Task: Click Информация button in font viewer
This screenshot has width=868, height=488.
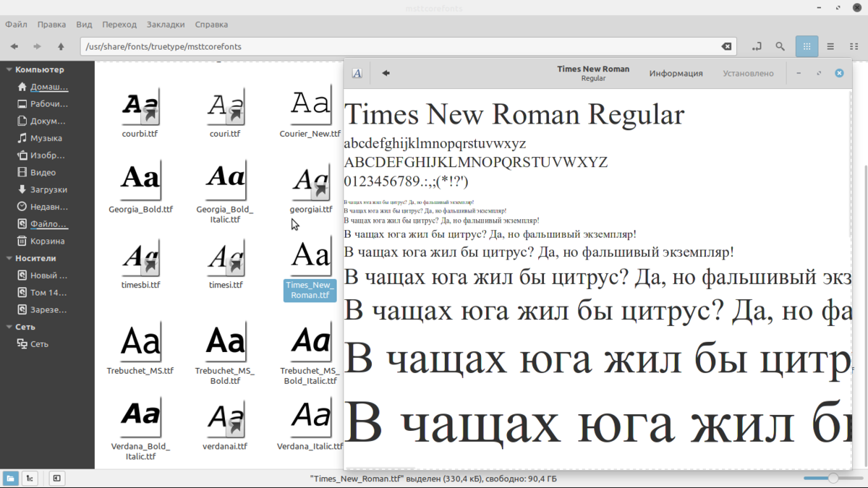Action: pyautogui.click(x=676, y=73)
